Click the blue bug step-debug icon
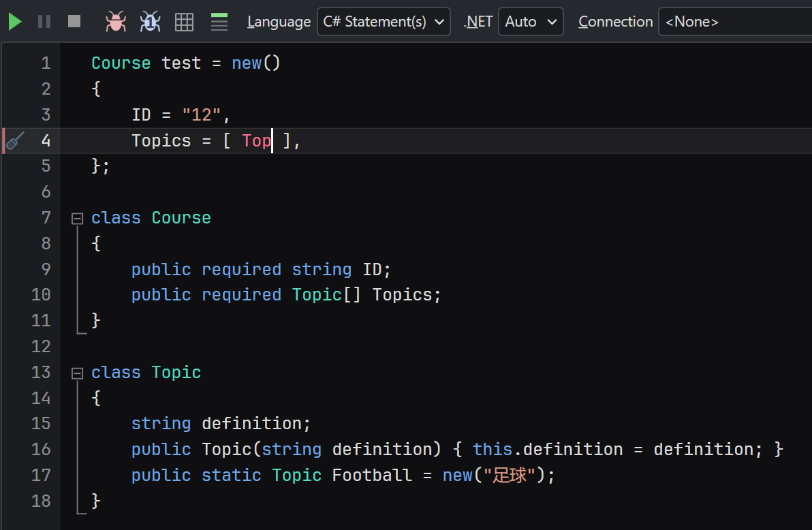The height and width of the screenshot is (530, 812). pos(150,22)
